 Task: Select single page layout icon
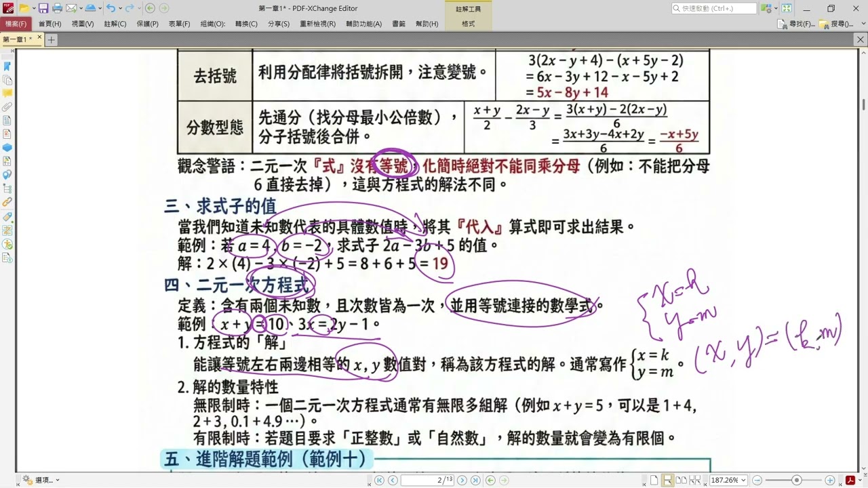click(654, 480)
